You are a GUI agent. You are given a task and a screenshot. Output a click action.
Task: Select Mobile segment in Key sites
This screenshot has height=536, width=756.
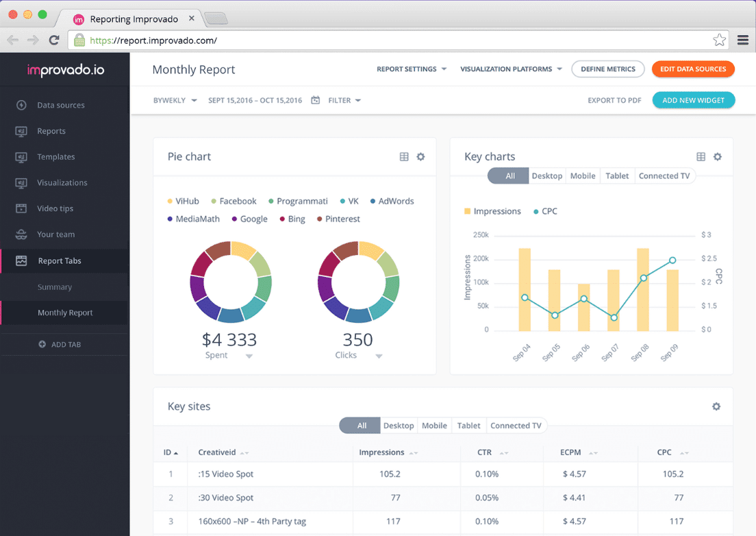[434, 426]
